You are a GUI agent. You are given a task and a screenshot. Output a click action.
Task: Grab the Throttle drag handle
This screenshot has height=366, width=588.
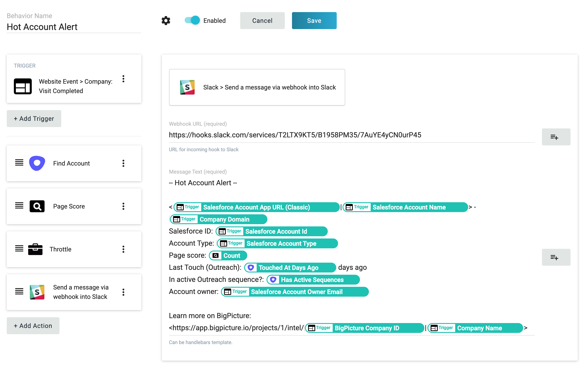19,249
